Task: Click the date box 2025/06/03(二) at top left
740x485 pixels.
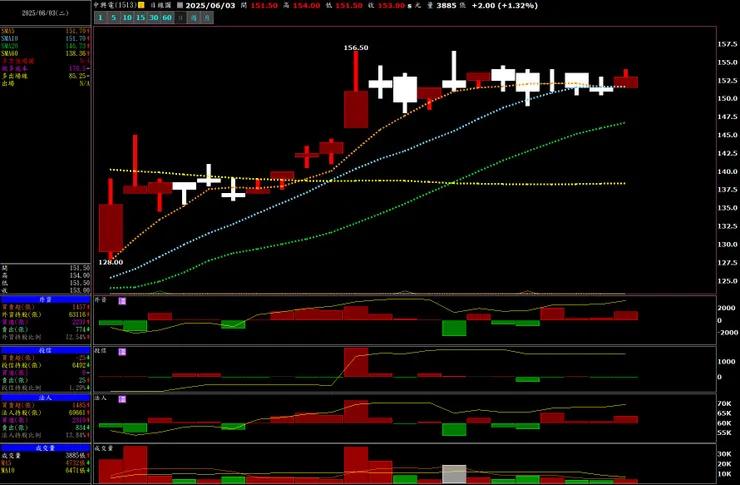Action: (x=45, y=13)
